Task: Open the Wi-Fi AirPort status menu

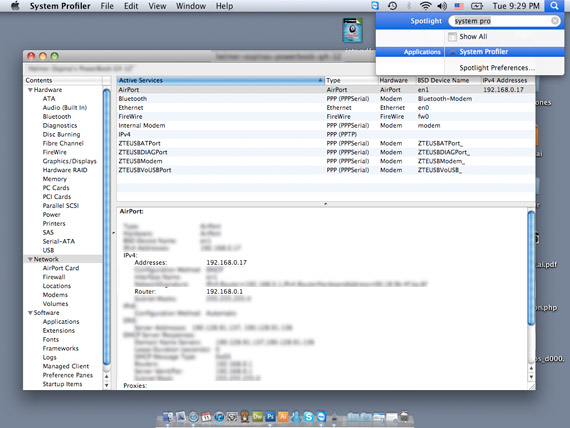Action: point(425,6)
